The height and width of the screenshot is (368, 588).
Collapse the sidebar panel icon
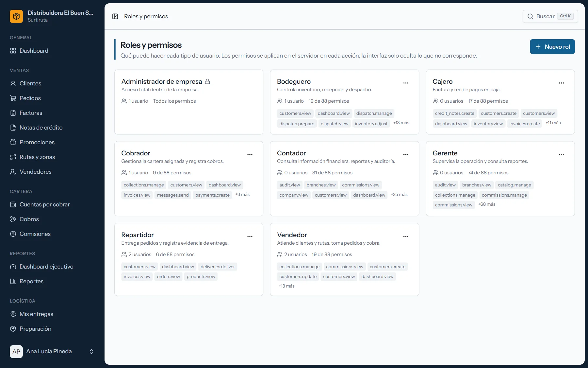tap(115, 16)
